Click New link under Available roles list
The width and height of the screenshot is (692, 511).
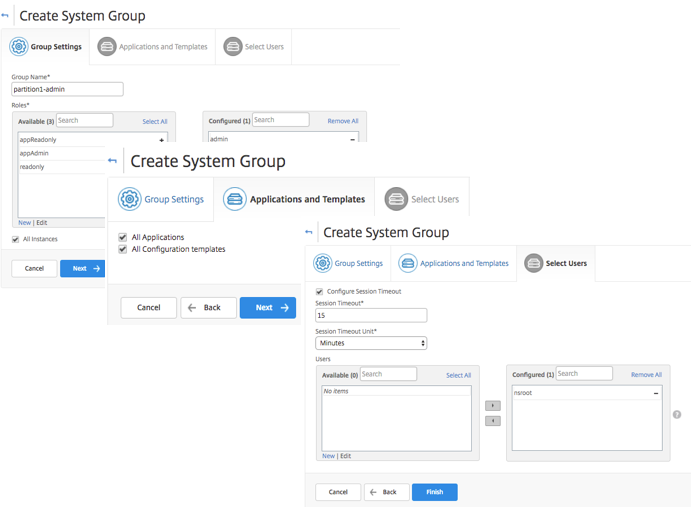click(25, 222)
